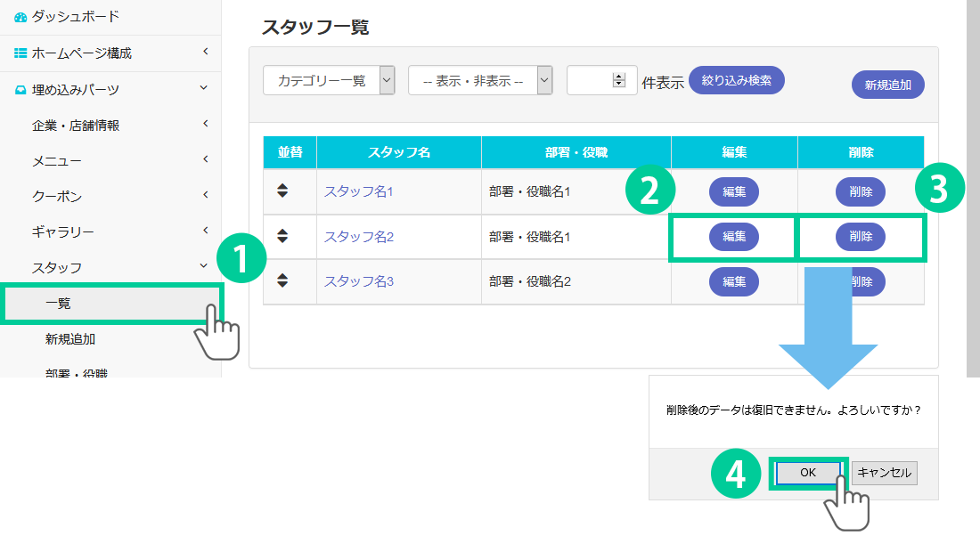This screenshot has width=980, height=544.
Task: Click the ホームページ構成 list icon
Action: pos(20,53)
